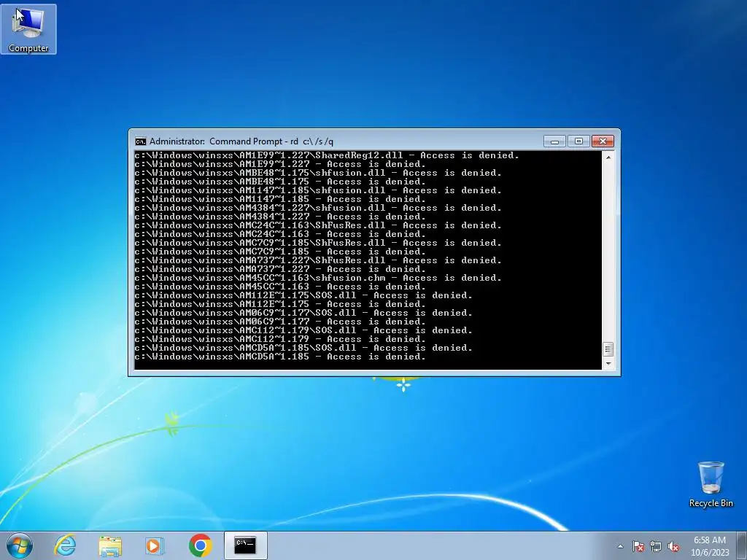Select the Command Prompt taskbar button
This screenshot has height=560, width=747.
[x=245, y=545]
